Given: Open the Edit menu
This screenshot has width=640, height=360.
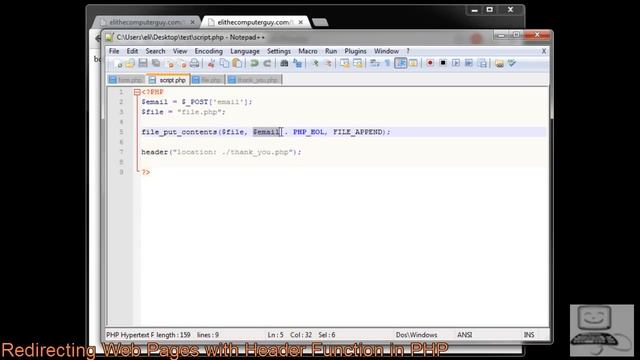Looking at the screenshot, I should (132, 51).
